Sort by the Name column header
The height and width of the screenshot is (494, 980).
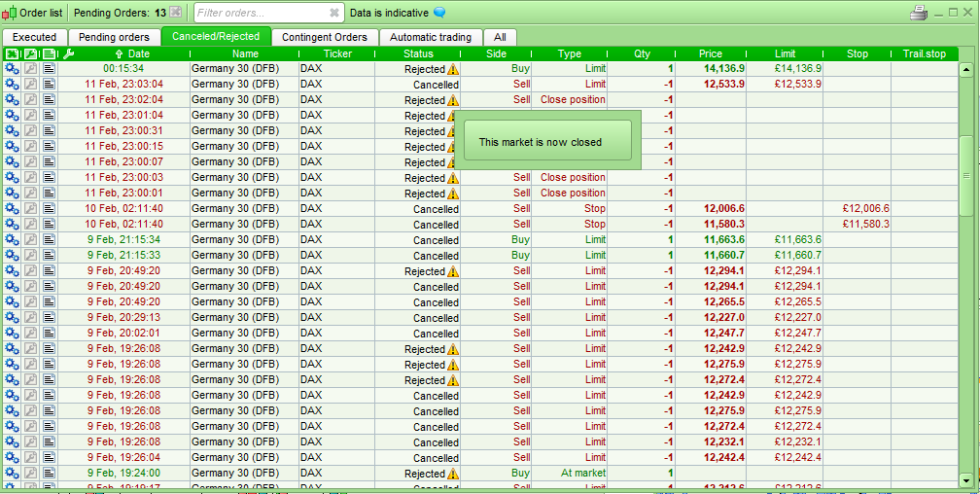tap(245, 53)
